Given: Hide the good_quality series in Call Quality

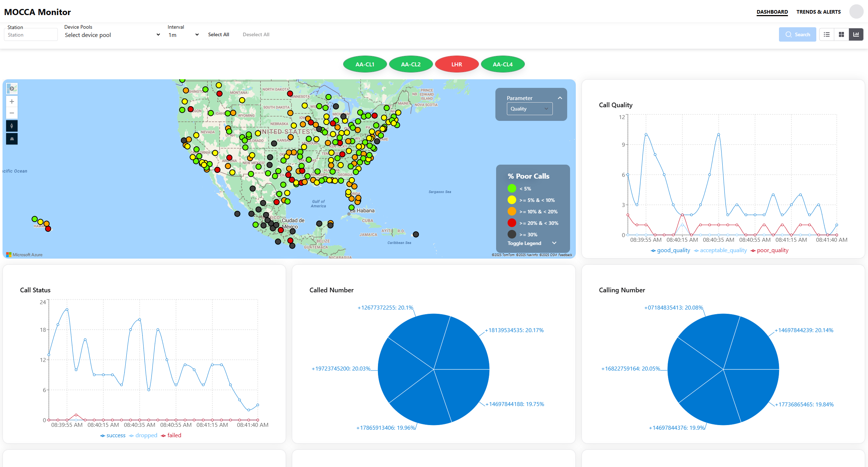Looking at the screenshot, I should (670, 250).
